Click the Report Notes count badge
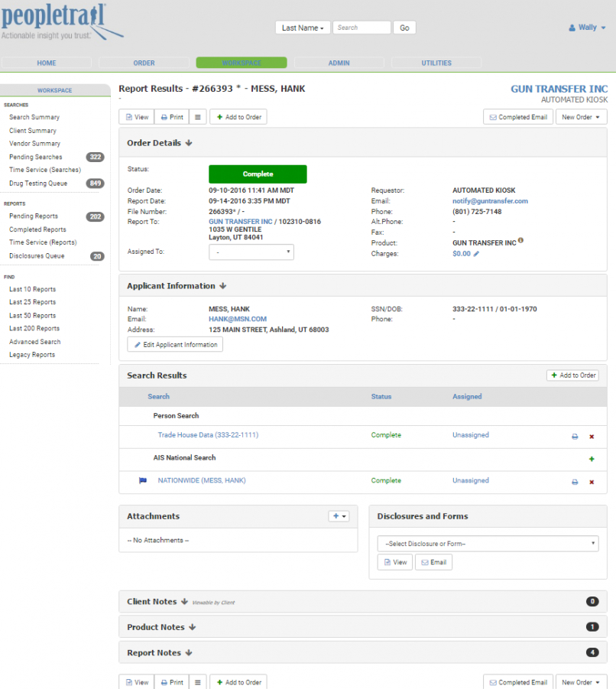The height and width of the screenshot is (689, 616). pyautogui.click(x=592, y=652)
